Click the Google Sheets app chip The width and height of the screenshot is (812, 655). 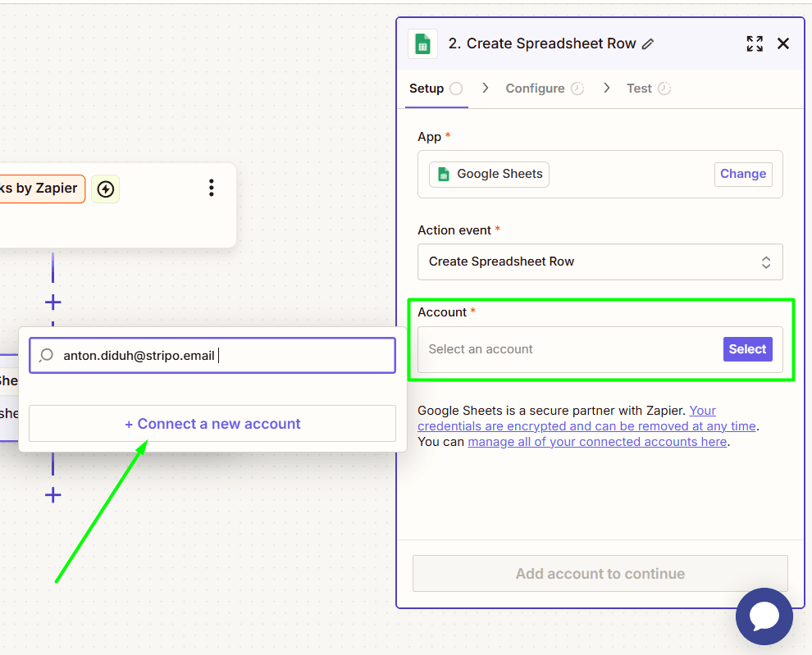tap(489, 174)
